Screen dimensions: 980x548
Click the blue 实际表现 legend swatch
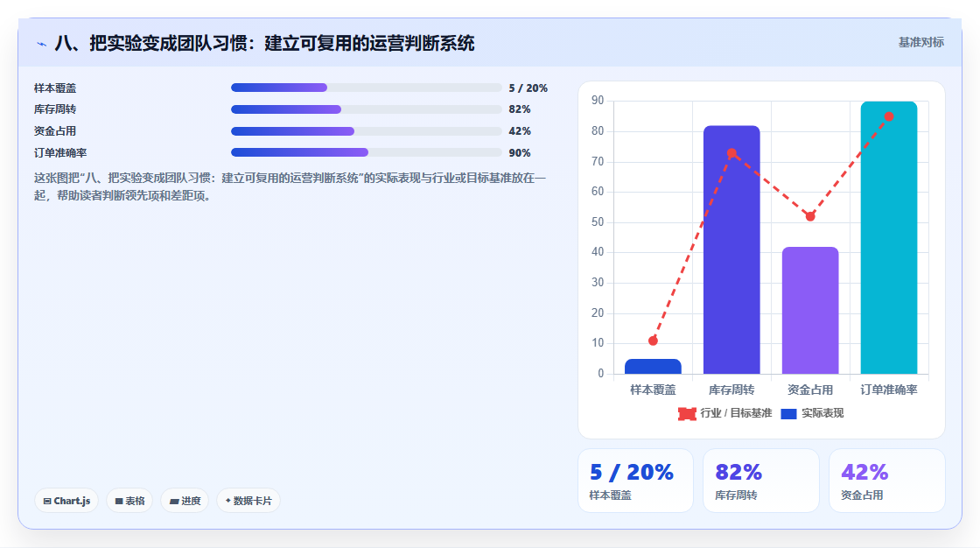[788, 413]
